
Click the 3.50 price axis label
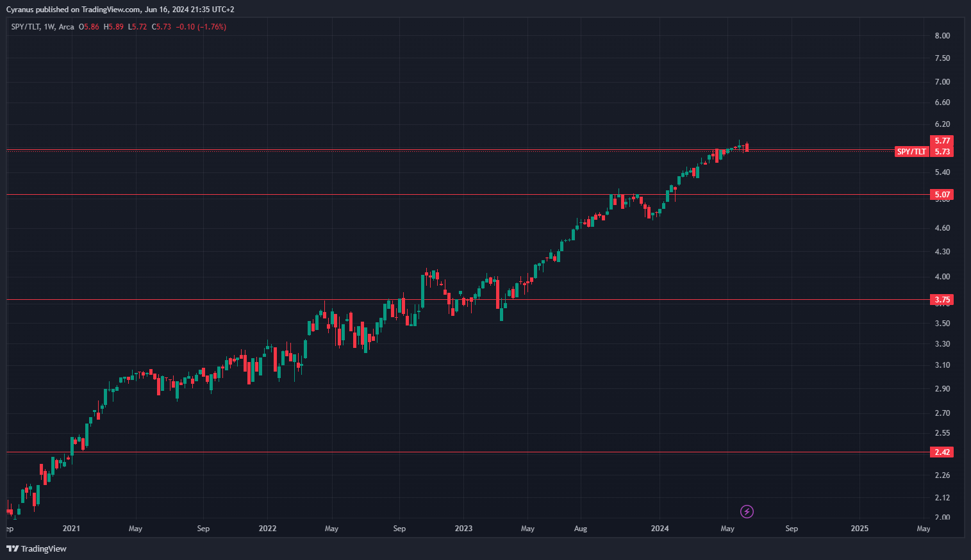pos(942,324)
